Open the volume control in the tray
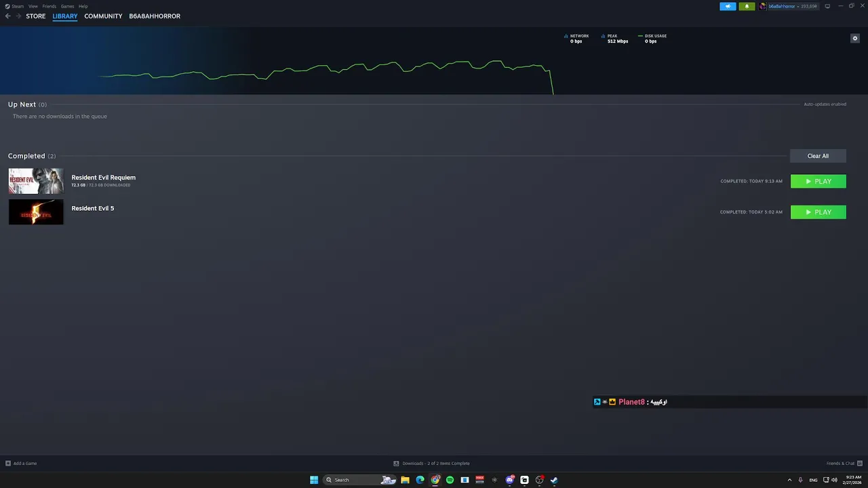Viewport: 868px width, 488px height. [x=834, y=480]
